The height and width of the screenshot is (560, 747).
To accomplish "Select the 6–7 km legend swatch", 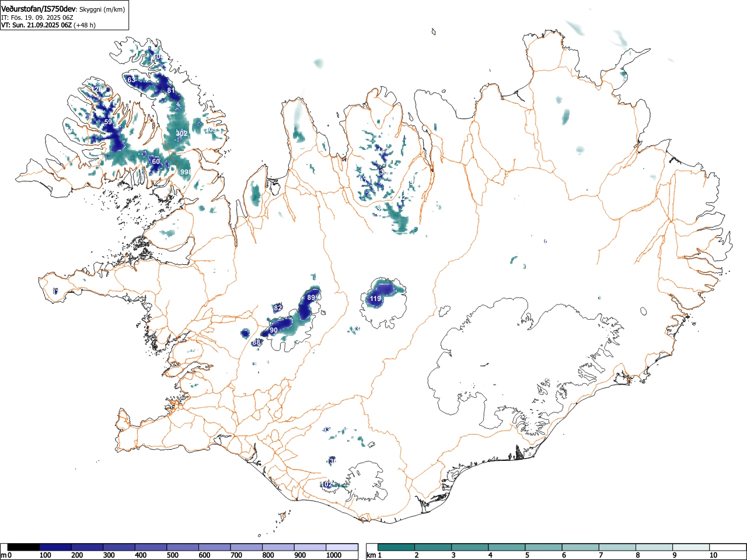I will [x=580, y=547].
